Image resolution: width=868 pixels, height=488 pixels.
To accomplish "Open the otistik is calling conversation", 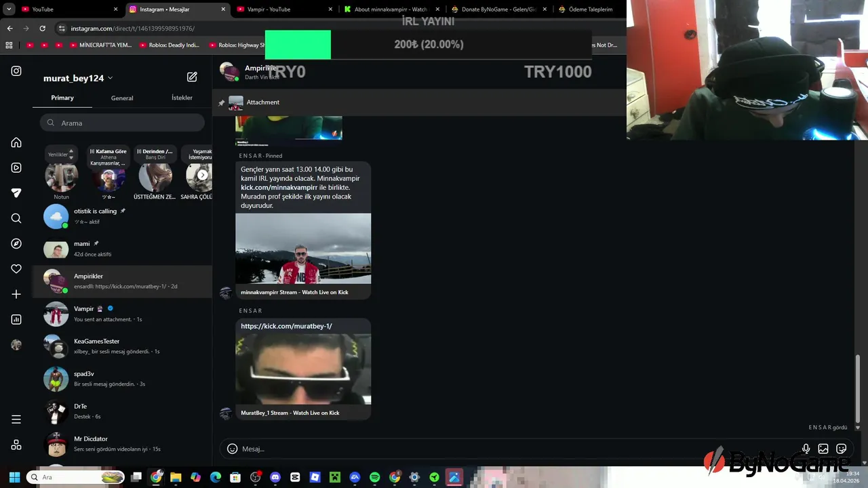I will pyautogui.click(x=123, y=216).
